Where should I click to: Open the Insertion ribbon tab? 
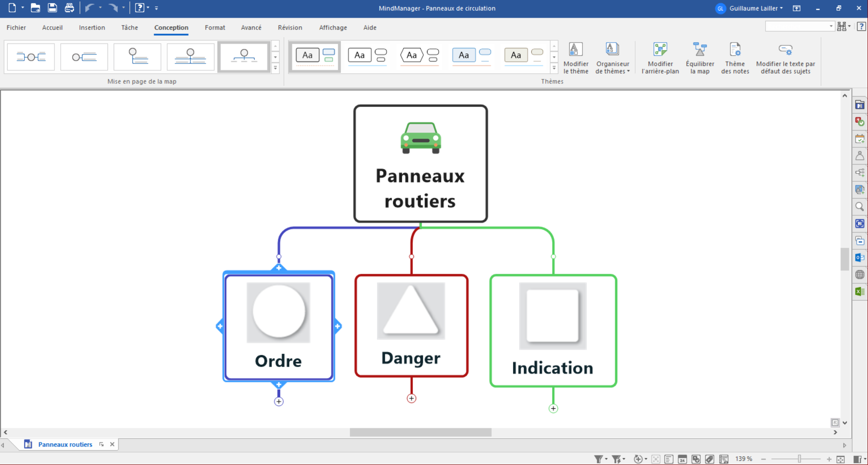tap(92, 28)
